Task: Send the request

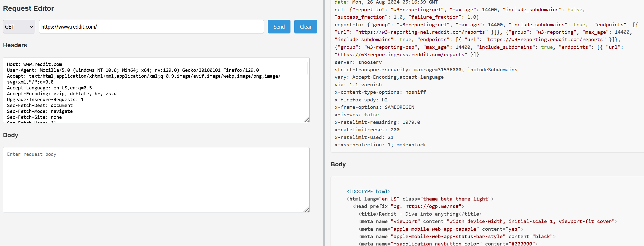Action: pyautogui.click(x=279, y=27)
